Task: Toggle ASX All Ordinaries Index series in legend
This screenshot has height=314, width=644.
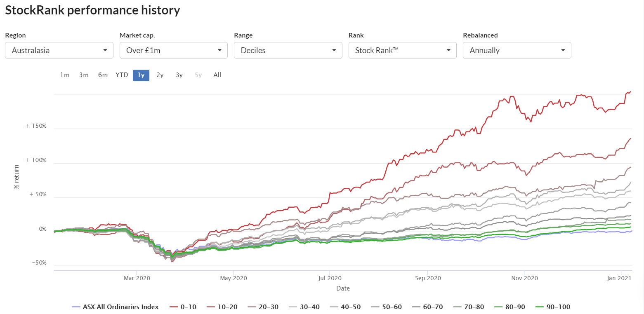Action: 116,307
